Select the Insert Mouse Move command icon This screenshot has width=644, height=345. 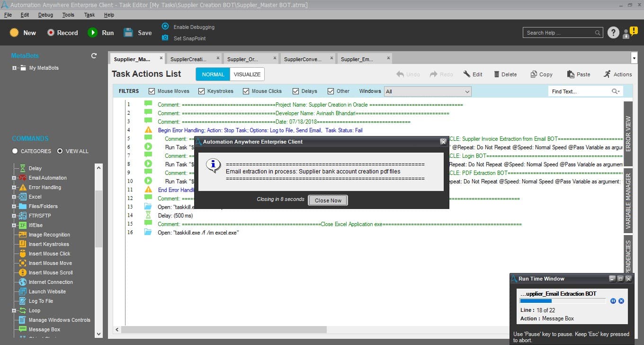(22, 263)
